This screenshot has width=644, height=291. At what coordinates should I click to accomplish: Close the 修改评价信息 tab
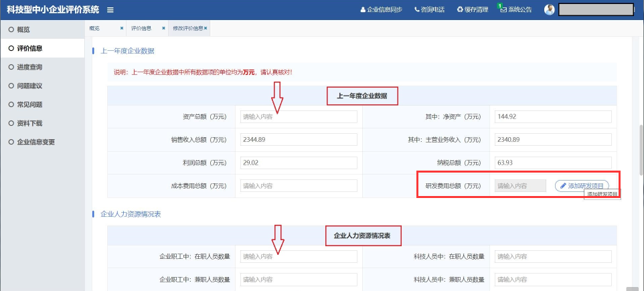click(x=206, y=29)
